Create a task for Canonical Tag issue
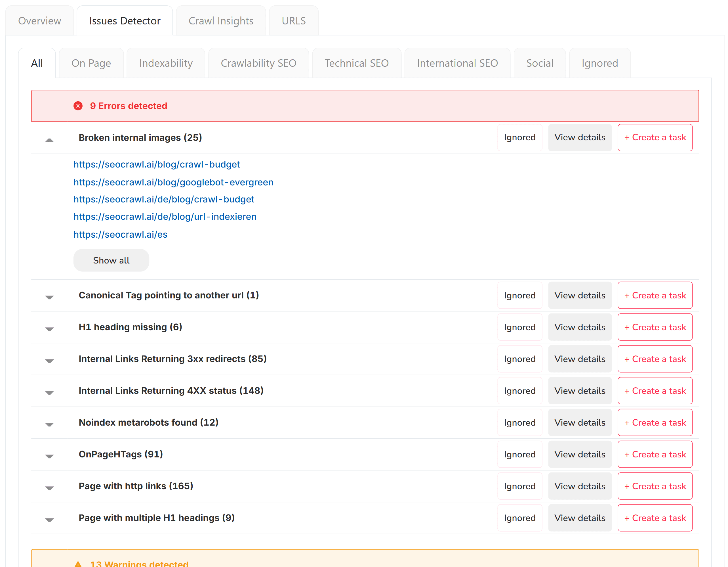This screenshot has width=728, height=567. [x=655, y=296]
